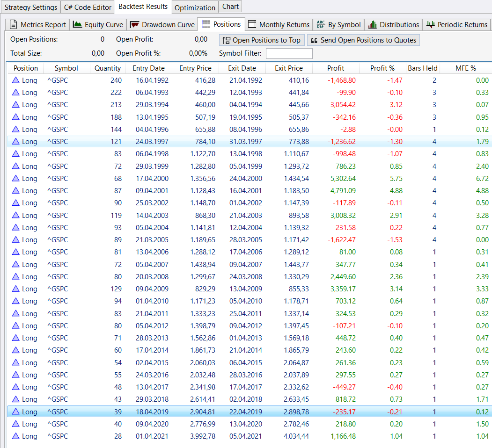
Task: Open the Equity Curve tab
Action: point(98,25)
